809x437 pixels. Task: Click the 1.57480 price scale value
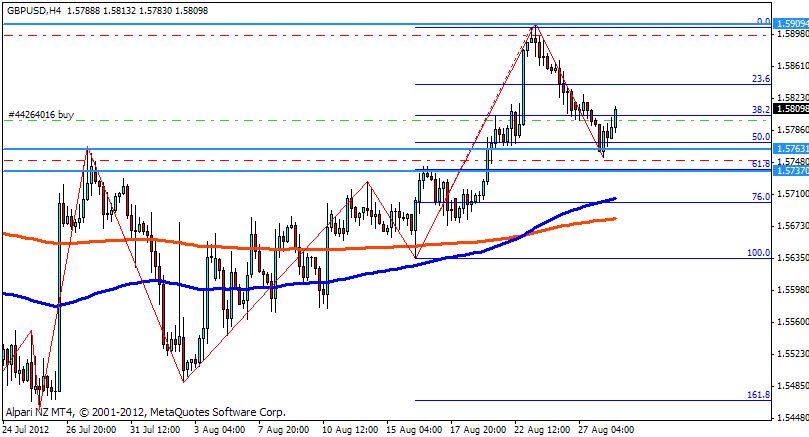[x=793, y=161]
